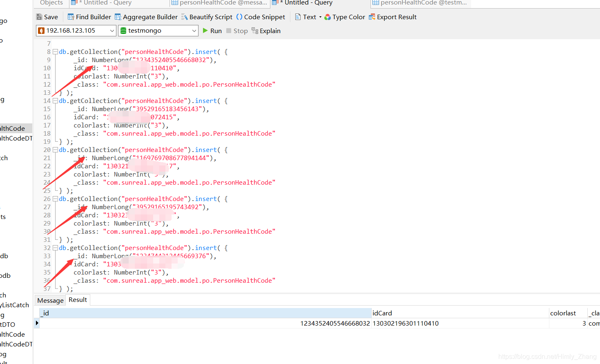The image size is (600, 364).
Task: Select the tDTO item in sidebar
Action: (x=8, y=325)
